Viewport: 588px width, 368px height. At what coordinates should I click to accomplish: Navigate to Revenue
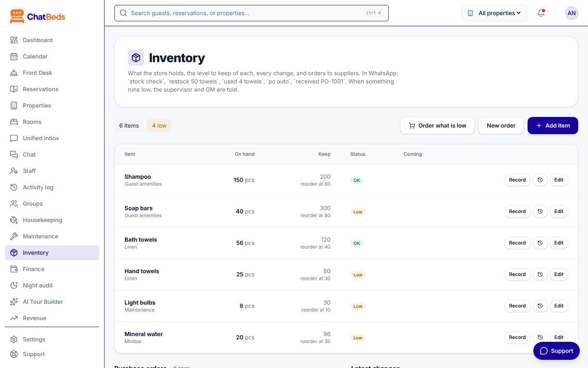[52, 318]
